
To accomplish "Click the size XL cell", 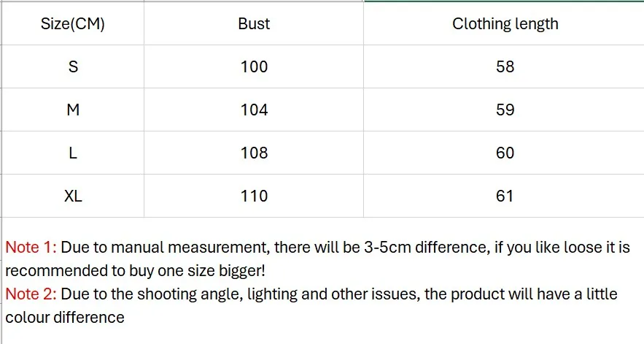I will (73, 196).
